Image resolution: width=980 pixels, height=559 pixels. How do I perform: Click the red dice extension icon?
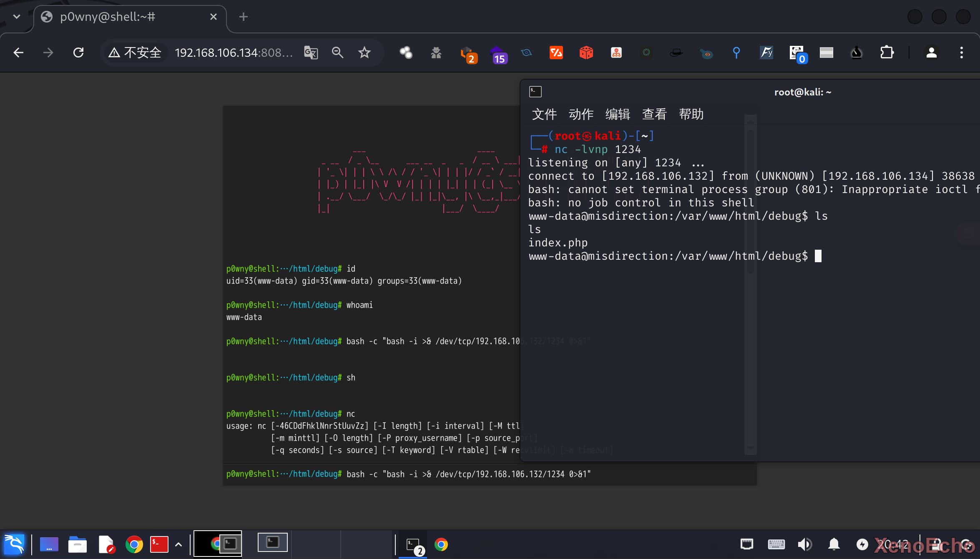click(x=586, y=53)
